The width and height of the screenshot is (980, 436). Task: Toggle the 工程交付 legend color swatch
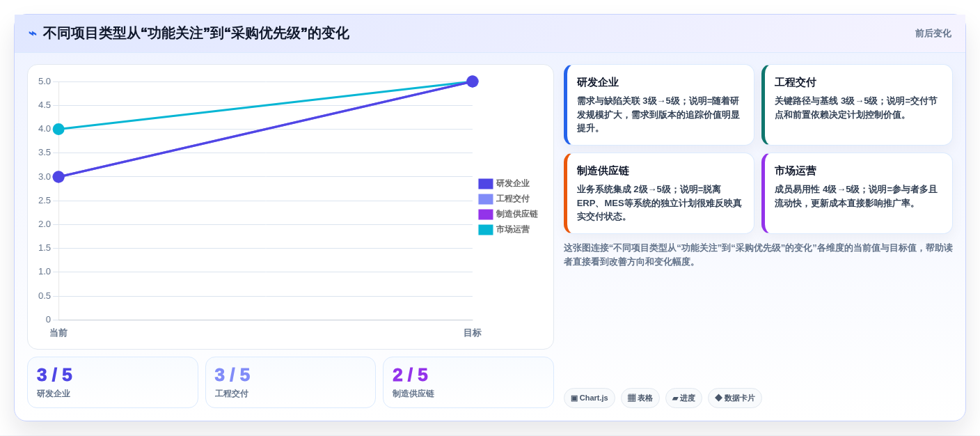485,199
